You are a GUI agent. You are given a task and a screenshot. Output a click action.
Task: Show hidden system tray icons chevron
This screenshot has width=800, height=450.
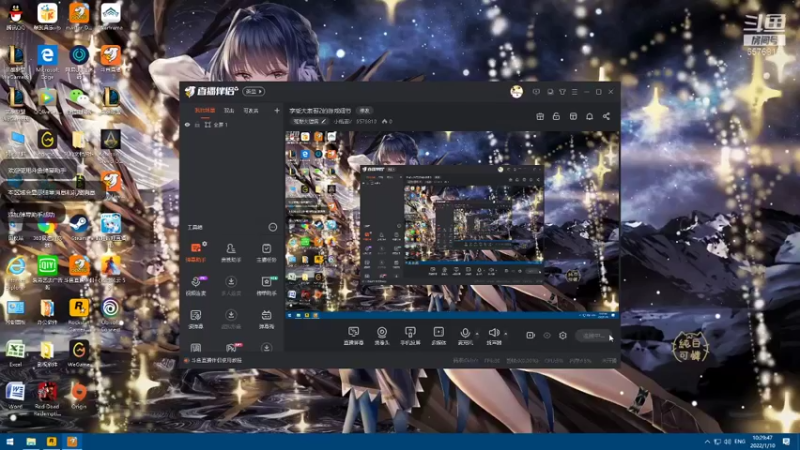tap(707, 441)
